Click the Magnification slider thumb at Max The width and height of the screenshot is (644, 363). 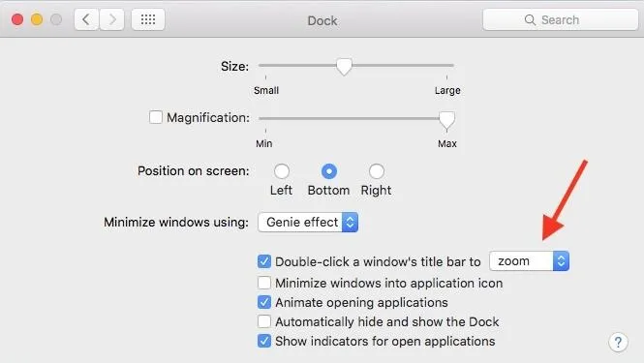(446, 120)
